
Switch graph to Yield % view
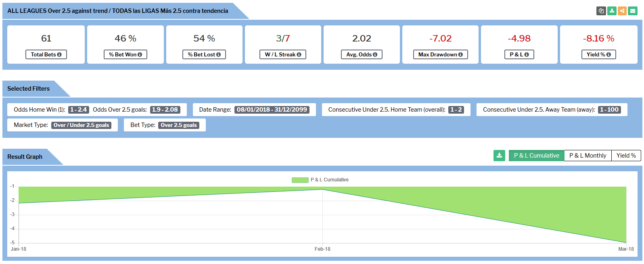click(x=626, y=156)
